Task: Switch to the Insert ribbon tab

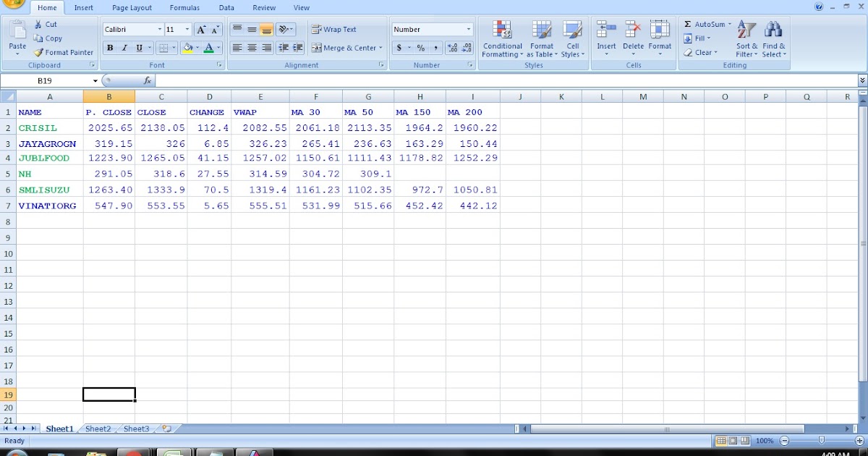Action: 83,8
